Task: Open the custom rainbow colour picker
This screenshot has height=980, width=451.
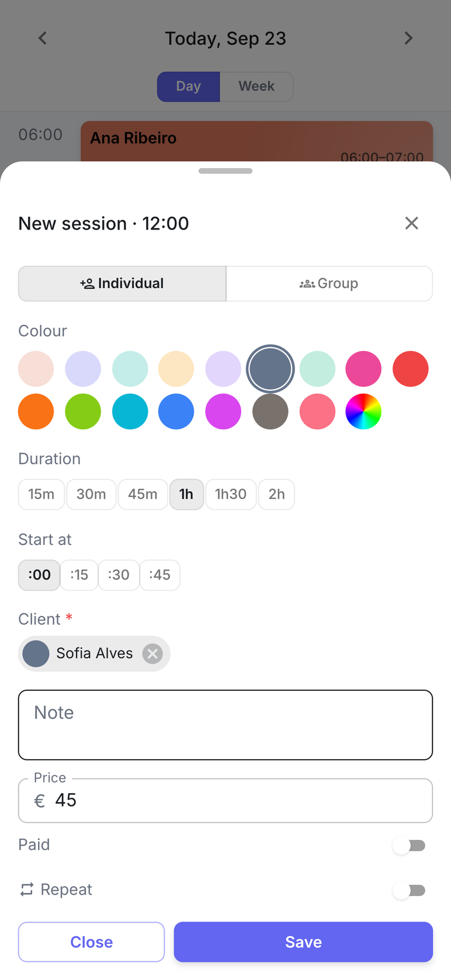Action: (x=363, y=412)
